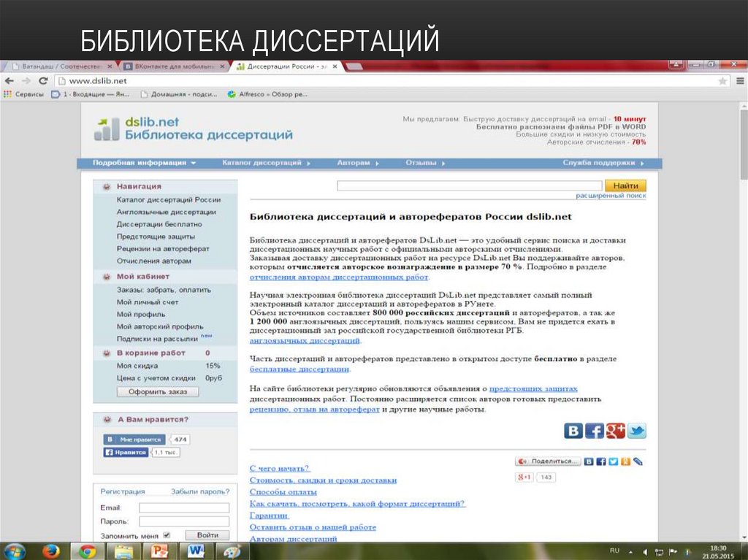
Task: Go back with the browser back arrow
Action: point(9,80)
